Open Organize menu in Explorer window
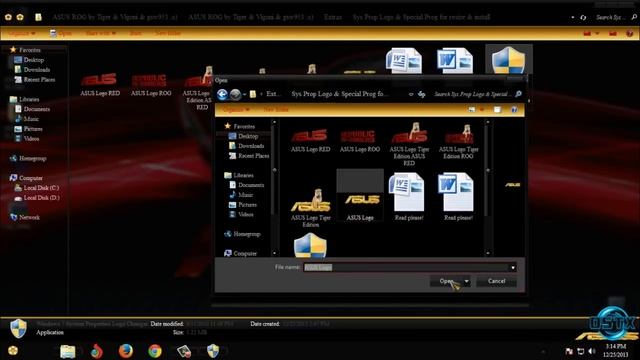This screenshot has width=640, height=360. click(x=22, y=33)
